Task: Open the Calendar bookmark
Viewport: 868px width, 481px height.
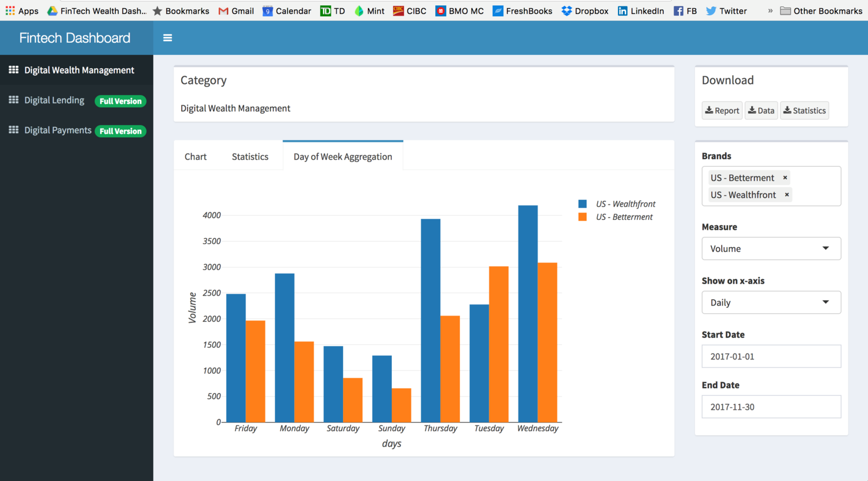Action: pyautogui.click(x=287, y=10)
